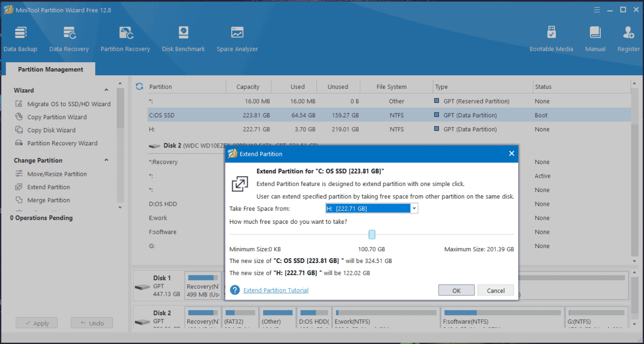Click the Extend Partition icon in the sidebar
Viewport: 644px width, 344px height.
19,187
